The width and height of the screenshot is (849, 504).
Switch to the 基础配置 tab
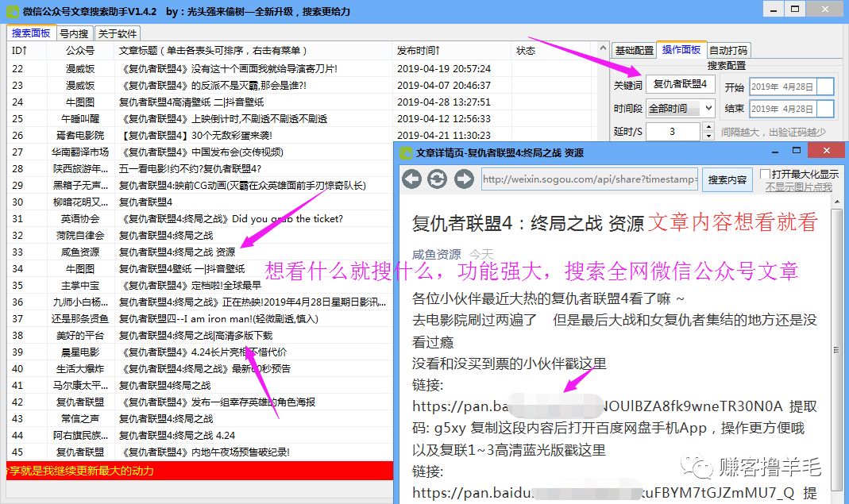(634, 50)
